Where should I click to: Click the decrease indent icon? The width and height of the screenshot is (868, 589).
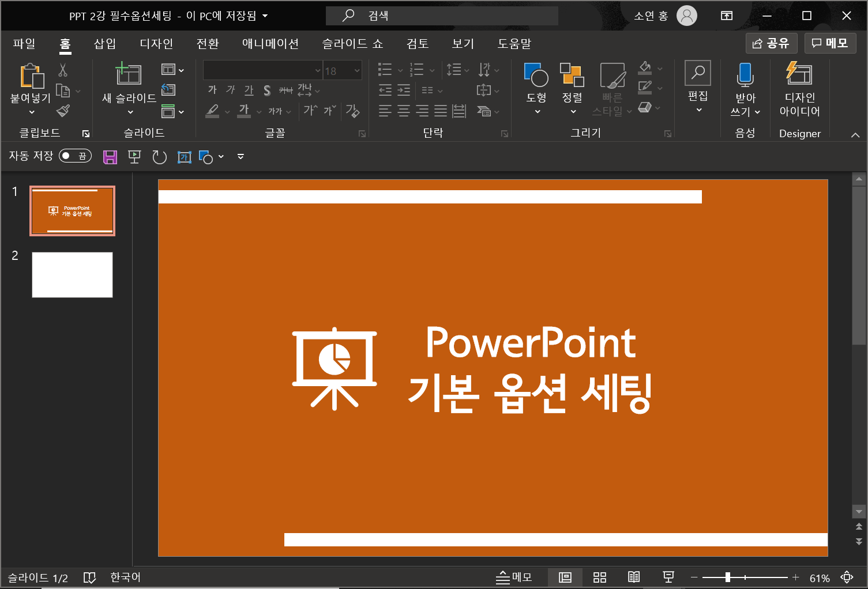385,90
